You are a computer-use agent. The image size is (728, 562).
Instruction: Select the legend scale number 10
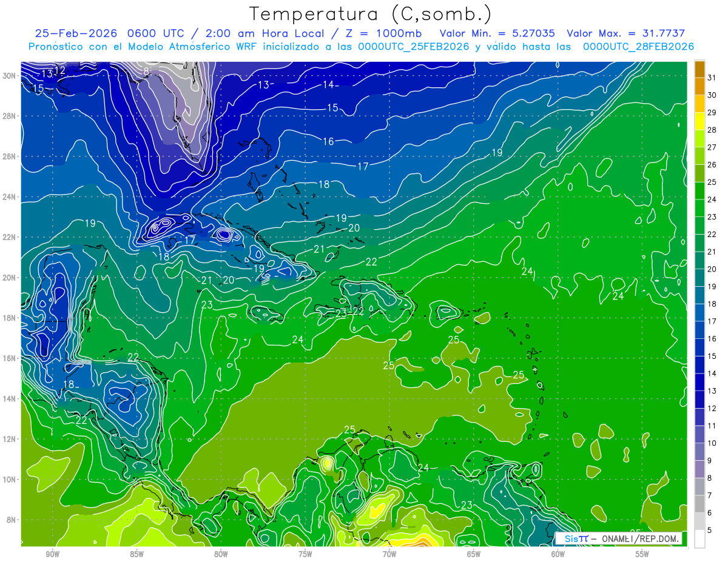[712, 443]
